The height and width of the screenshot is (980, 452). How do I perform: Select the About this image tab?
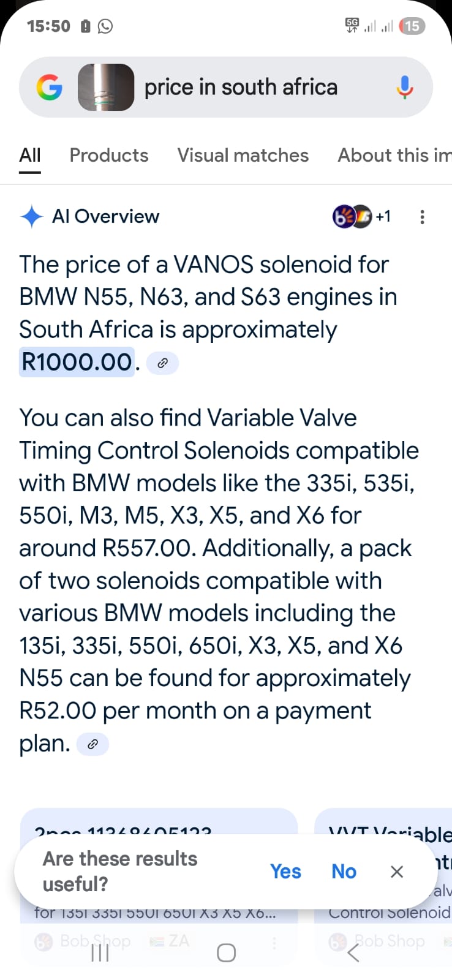(x=394, y=156)
